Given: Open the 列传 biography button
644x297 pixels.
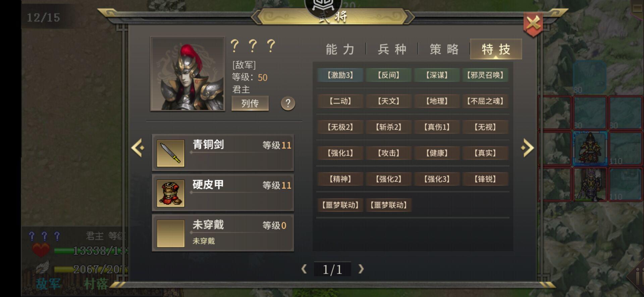Looking at the screenshot, I should [250, 103].
